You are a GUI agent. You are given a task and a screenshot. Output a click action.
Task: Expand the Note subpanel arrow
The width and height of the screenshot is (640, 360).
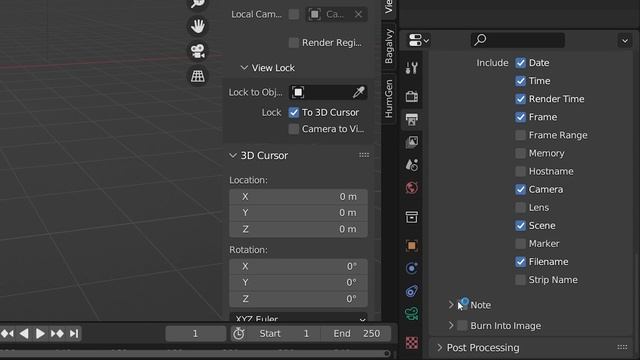coord(451,305)
